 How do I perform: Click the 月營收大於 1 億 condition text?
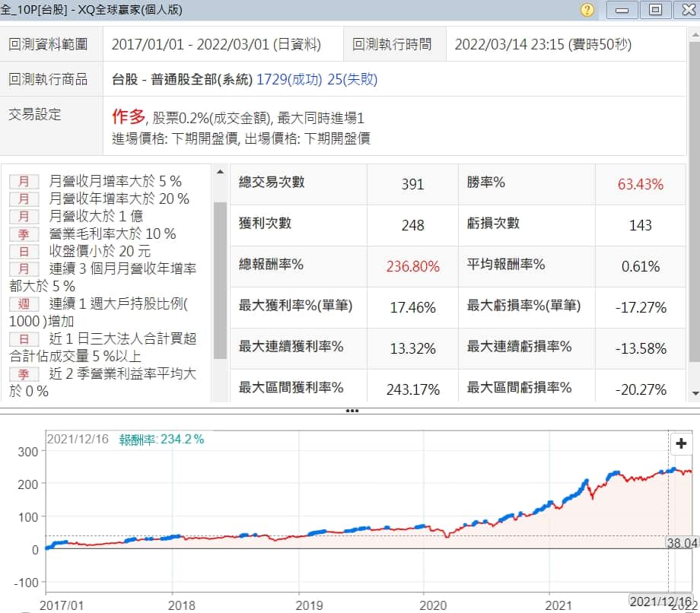(96, 216)
